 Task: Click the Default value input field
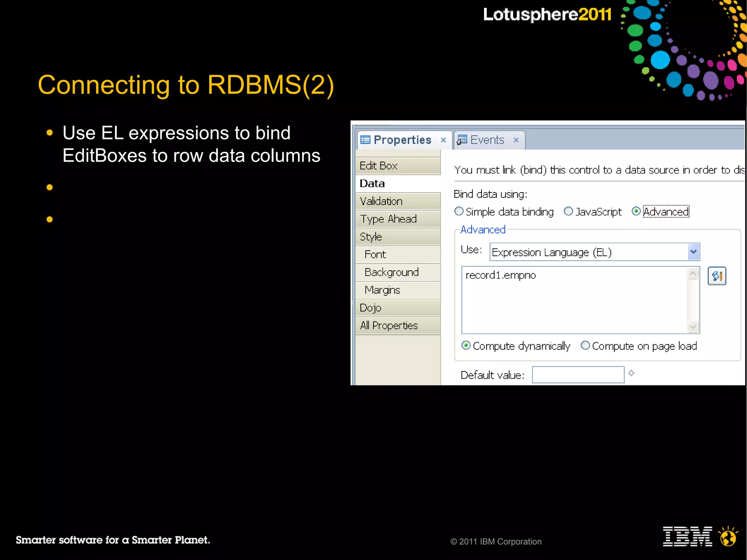pos(578,375)
